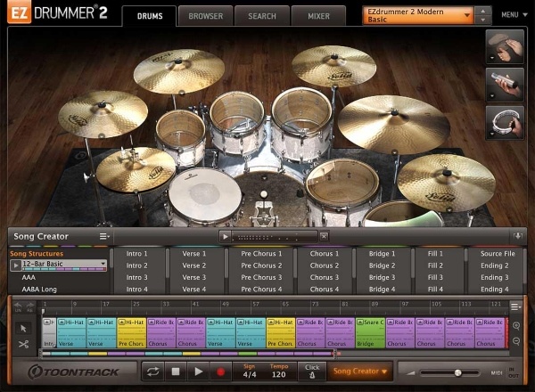Open the 12-Bar Basic structure dropdown
The height and width of the screenshot is (392, 535).
point(103,264)
